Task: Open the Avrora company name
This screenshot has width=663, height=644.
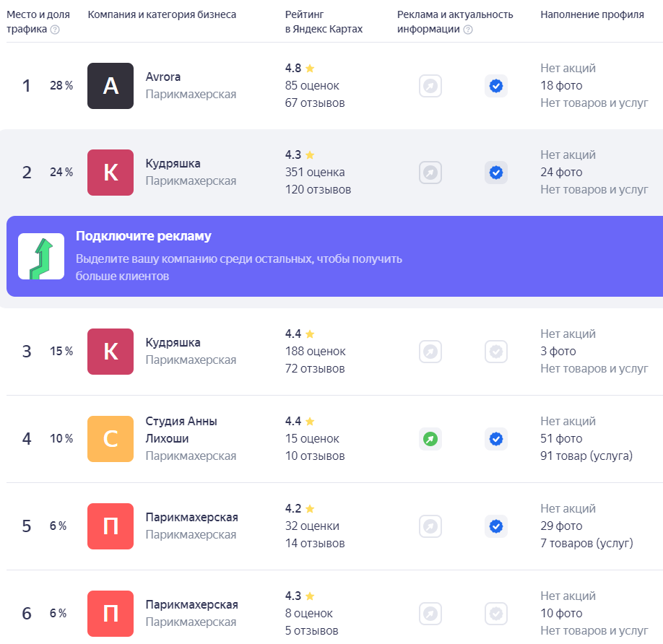Action: coord(162,77)
